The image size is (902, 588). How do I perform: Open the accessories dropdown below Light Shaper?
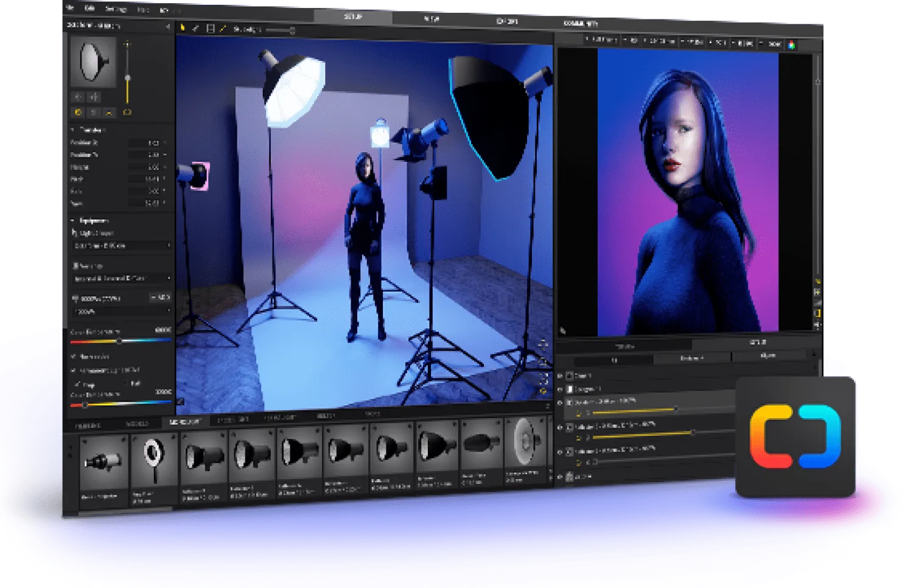click(x=121, y=279)
